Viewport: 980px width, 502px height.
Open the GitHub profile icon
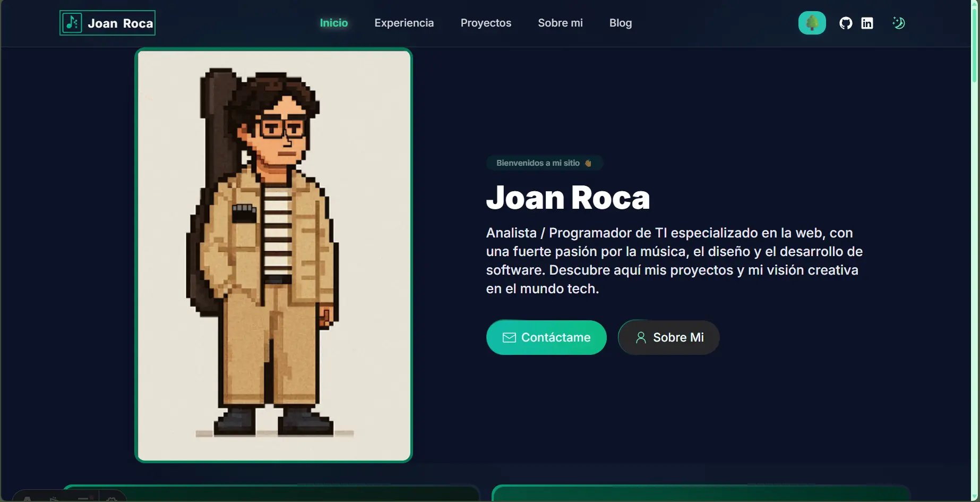pyautogui.click(x=845, y=22)
